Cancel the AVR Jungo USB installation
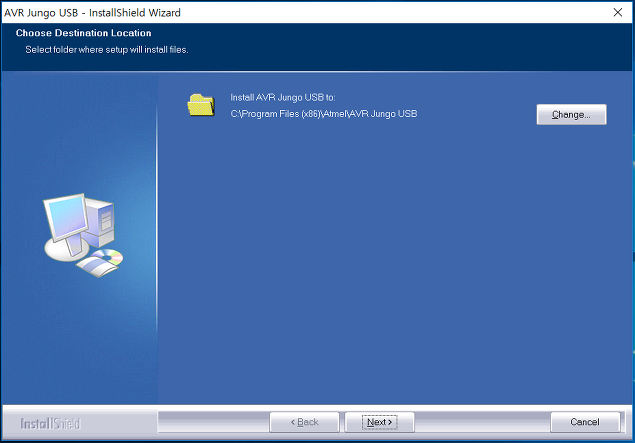Viewport: 635px width, 443px height. click(x=585, y=422)
